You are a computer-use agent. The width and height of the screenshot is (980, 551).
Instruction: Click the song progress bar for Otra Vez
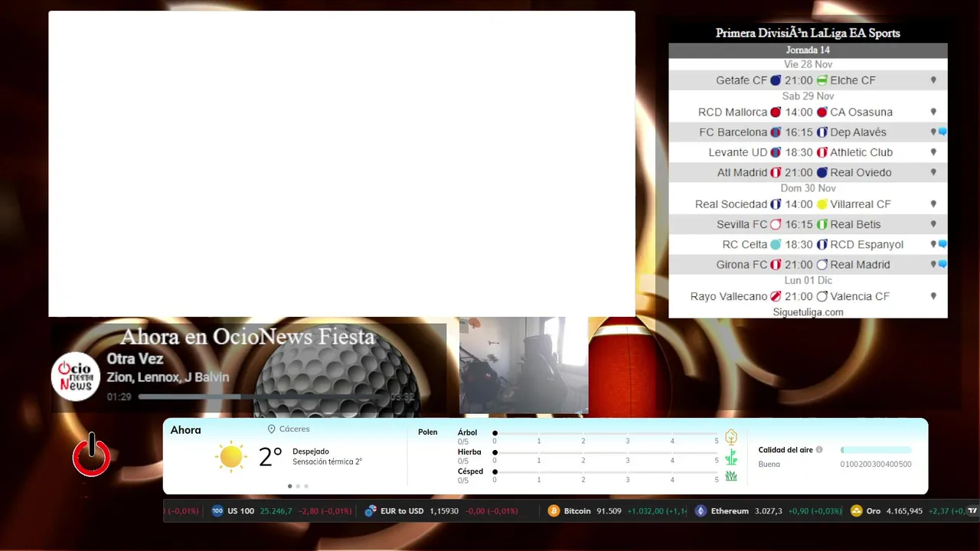263,397
